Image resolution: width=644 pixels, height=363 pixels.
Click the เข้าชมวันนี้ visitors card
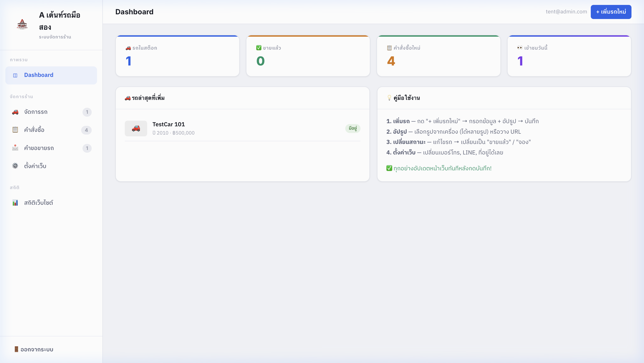pos(569,56)
